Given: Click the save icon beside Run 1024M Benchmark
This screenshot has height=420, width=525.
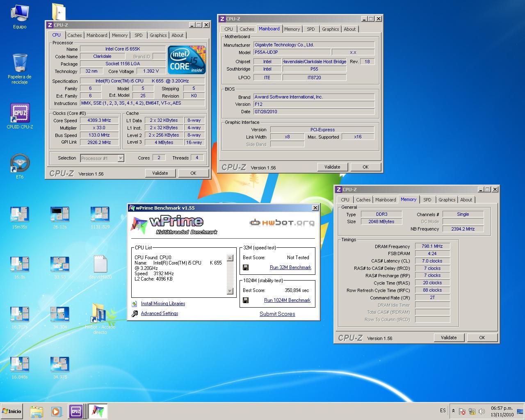Looking at the screenshot, I should (246, 300).
